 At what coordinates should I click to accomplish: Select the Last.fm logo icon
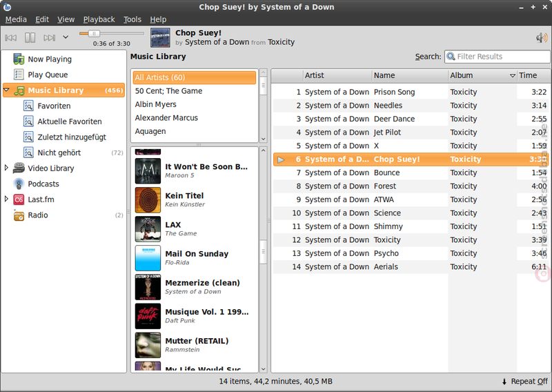[x=19, y=199]
